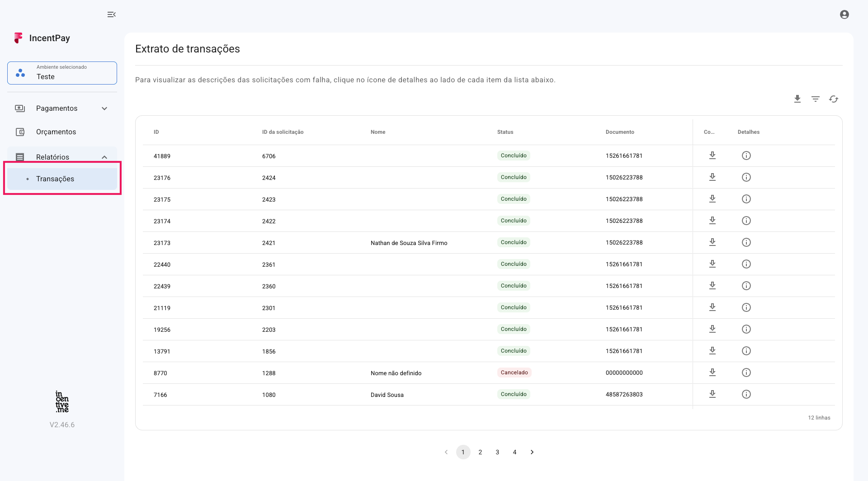
Task: Click the IncentPay logo
Action: click(x=42, y=38)
